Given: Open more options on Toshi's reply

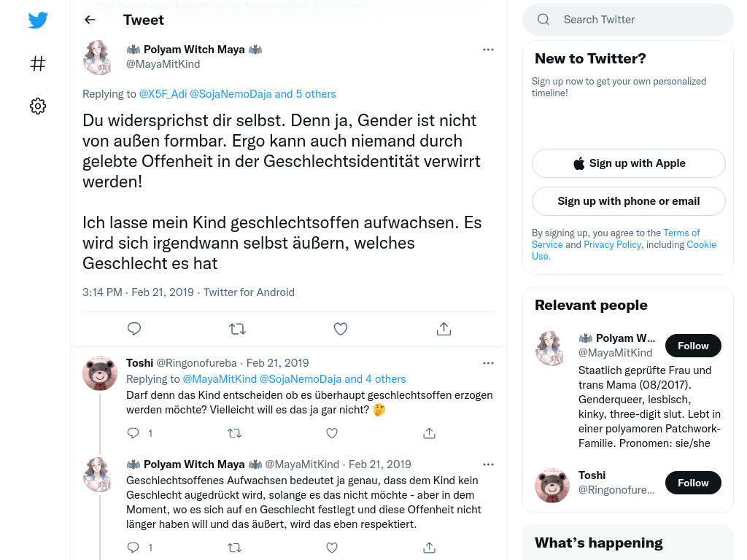Looking at the screenshot, I should pyautogui.click(x=488, y=363).
